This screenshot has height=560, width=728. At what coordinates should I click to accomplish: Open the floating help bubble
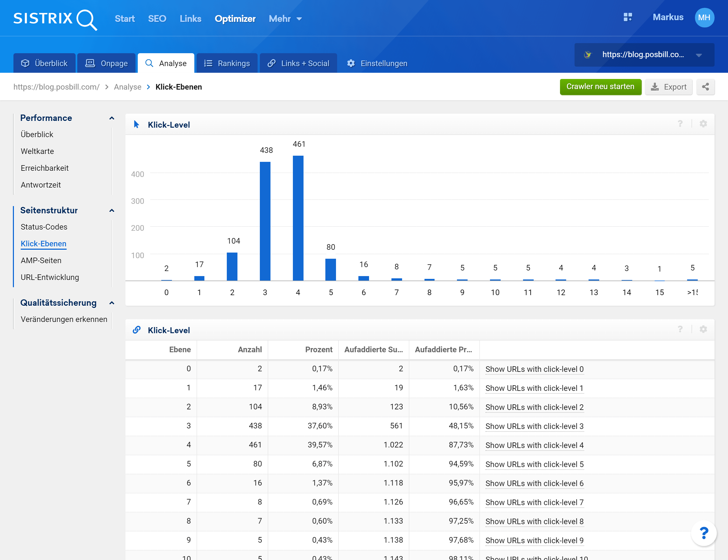pyautogui.click(x=704, y=533)
